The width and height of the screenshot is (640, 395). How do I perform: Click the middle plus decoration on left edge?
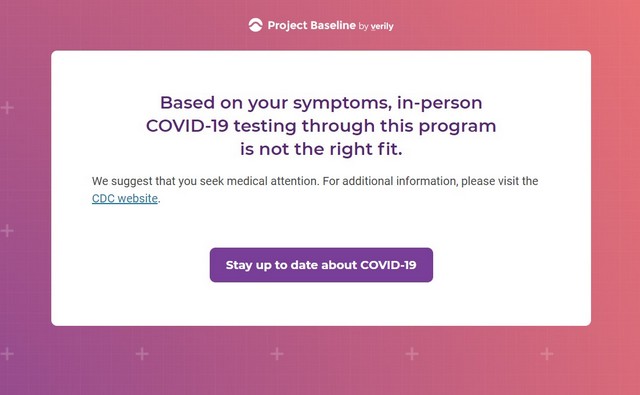pos(7,231)
